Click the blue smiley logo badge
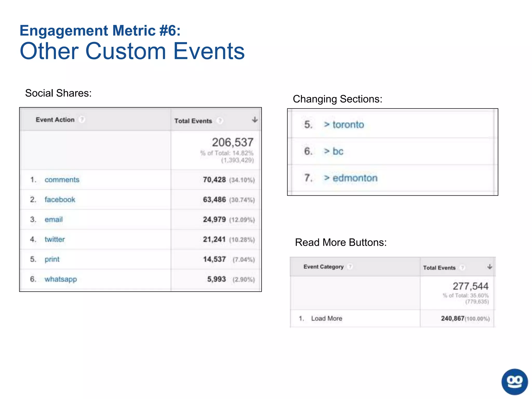 [514, 382]
